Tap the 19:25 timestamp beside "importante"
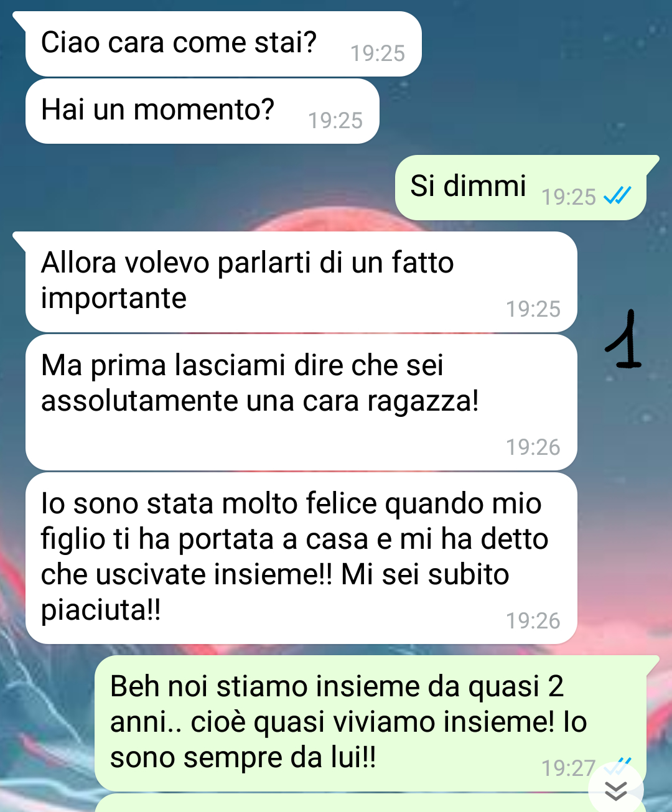 tap(533, 309)
